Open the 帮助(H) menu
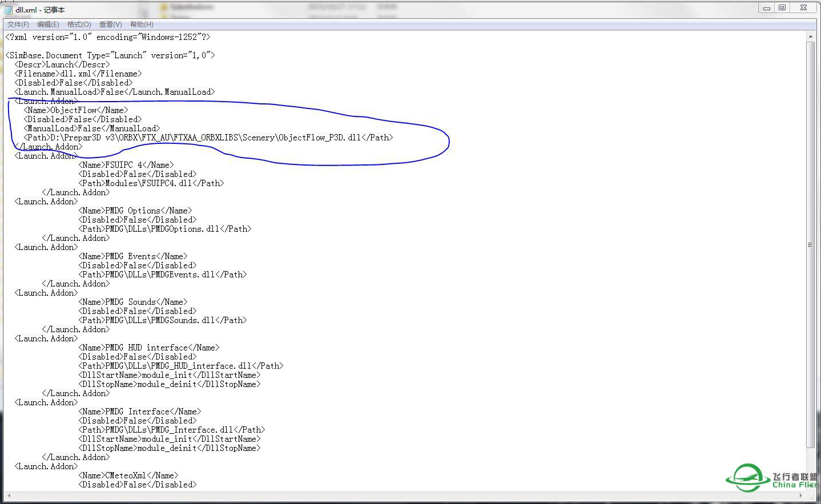The width and height of the screenshot is (821, 504). tap(142, 24)
